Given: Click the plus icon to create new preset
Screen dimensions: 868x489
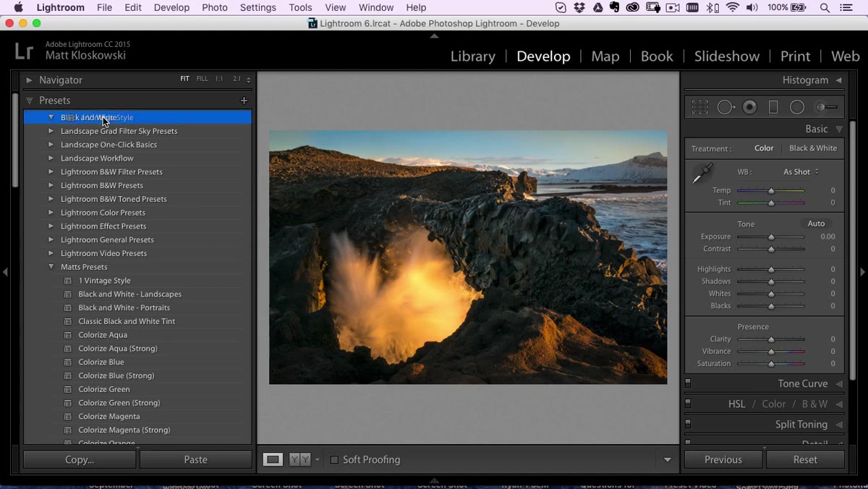Looking at the screenshot, I should 244,101.
